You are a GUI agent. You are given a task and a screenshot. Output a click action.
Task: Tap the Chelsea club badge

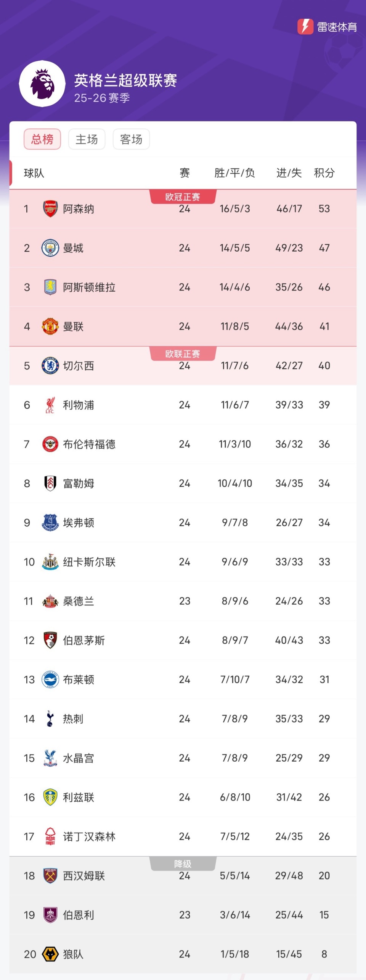tap(50, 366)
